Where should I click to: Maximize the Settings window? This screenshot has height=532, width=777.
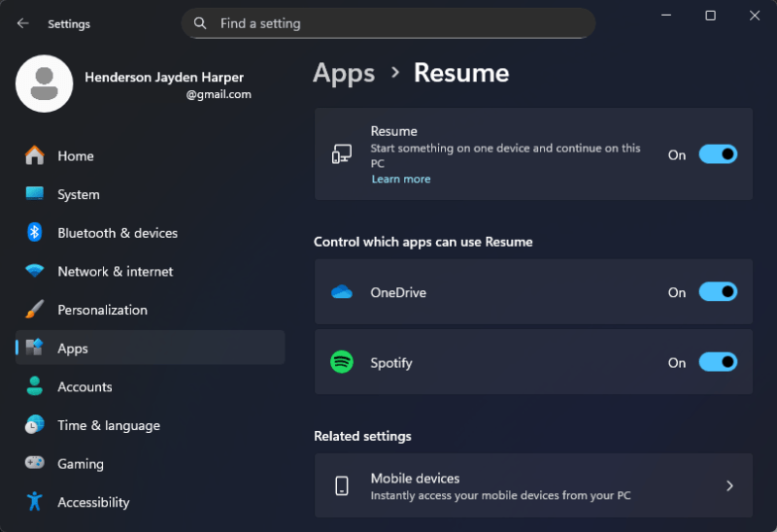pyautogui.click(x=710, y=16)
